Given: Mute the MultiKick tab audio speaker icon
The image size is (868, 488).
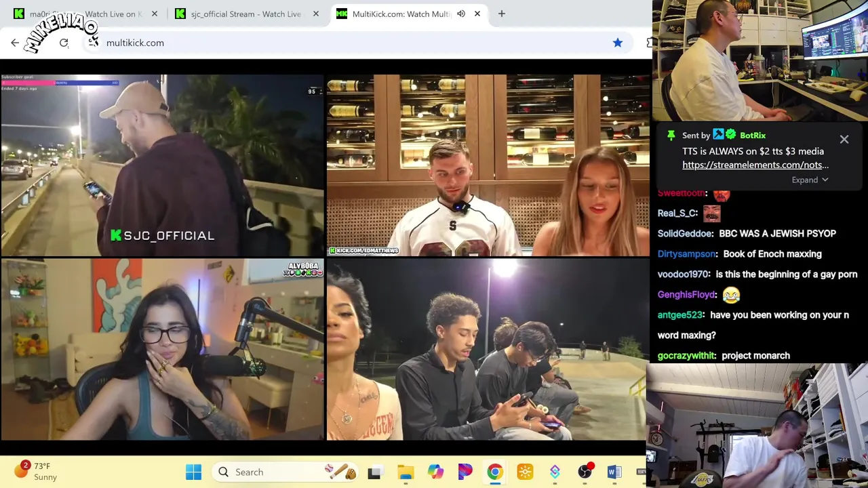Looking at the screenshot, I should (461, 14).
